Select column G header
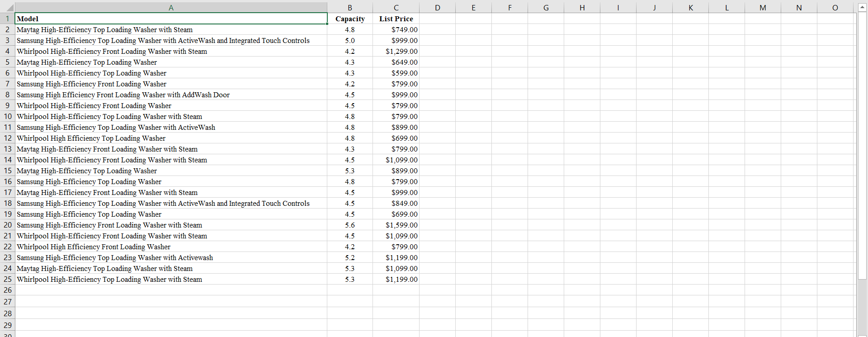The height and width of the screenshot is (337, 868). point(546,8)
